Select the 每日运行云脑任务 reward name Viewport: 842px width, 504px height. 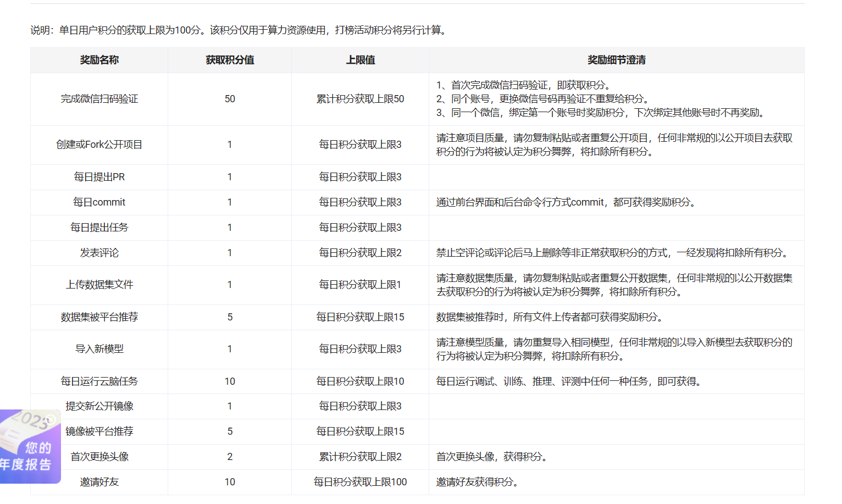coord(99,381)
